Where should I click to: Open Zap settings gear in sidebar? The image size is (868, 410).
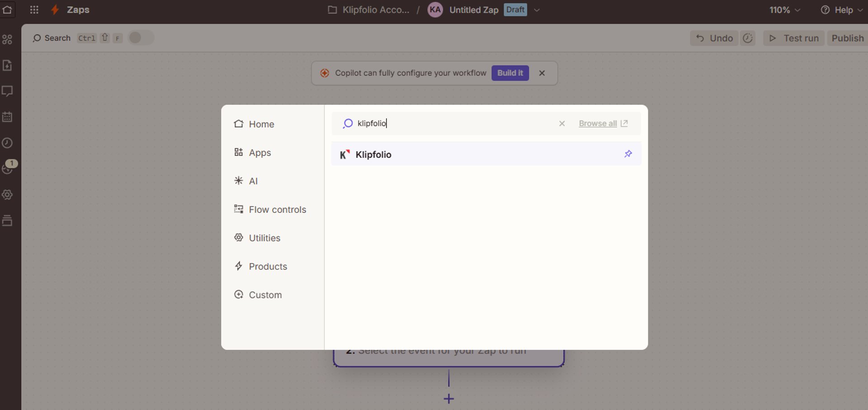coord(7,195)
